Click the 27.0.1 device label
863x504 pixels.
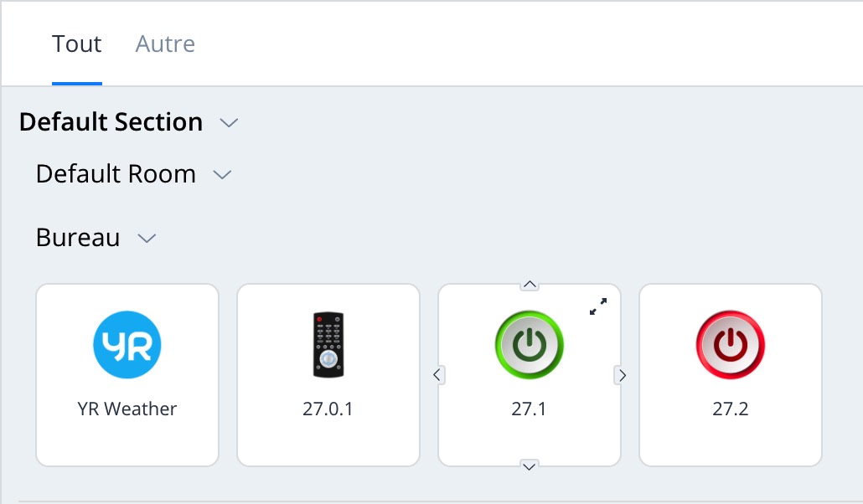pyautogui.click(x=328, y=409)
